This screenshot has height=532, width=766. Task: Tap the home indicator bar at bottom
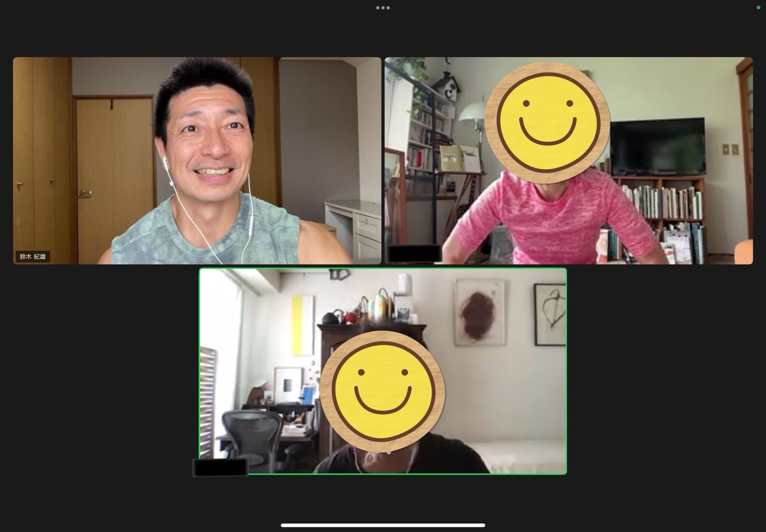[x=383, y=525]
